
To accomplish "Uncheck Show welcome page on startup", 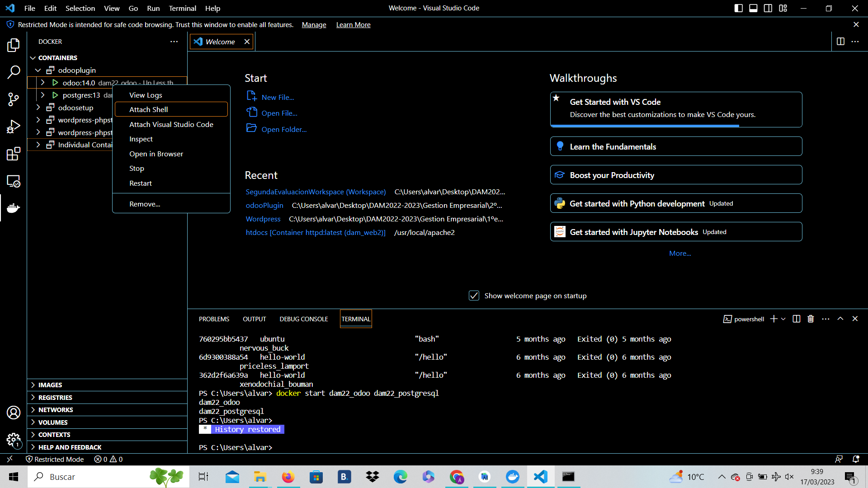I will click(474, 296).
